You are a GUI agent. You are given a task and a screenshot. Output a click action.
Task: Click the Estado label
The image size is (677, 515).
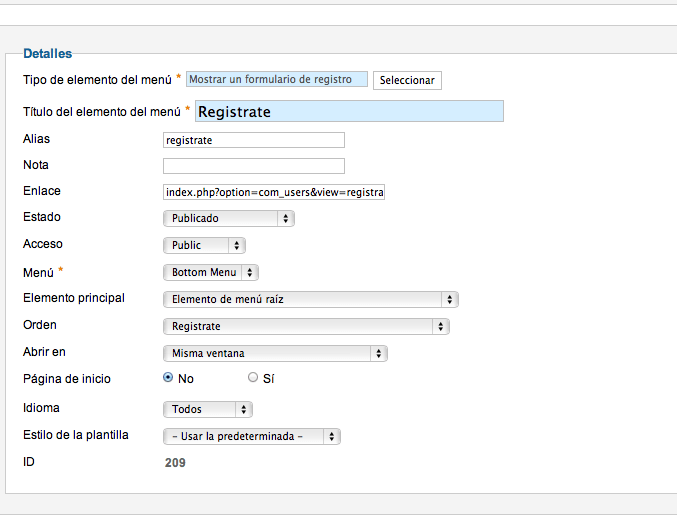tap(42, 217)
